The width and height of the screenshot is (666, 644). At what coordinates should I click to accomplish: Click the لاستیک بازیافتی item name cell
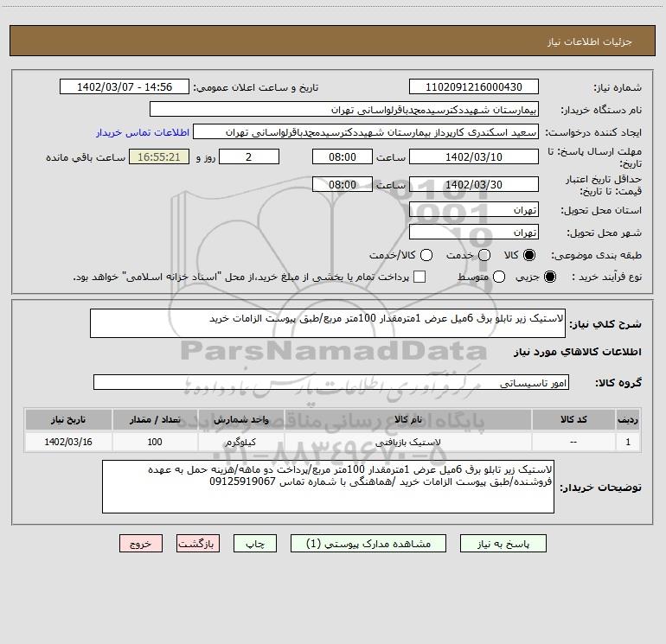407,442
